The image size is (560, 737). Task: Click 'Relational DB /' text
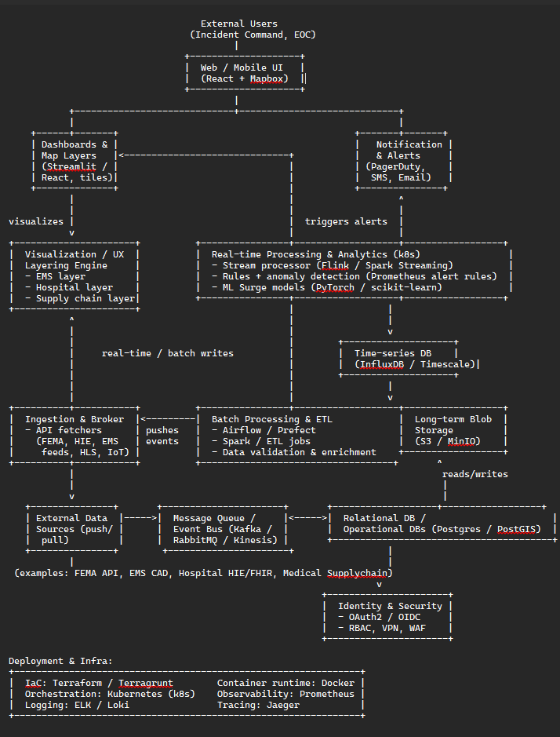(x=384, y=518)
